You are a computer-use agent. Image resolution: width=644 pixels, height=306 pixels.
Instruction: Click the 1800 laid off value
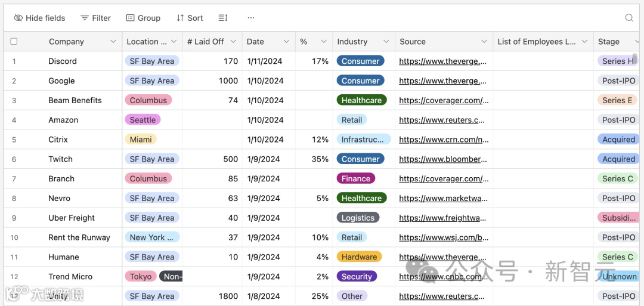pyautogui.click(x=228, y=296)
